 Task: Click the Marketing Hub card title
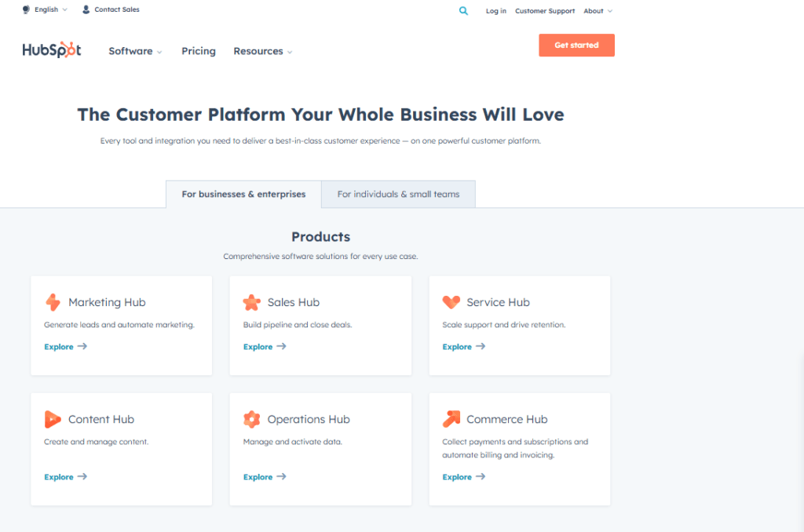point(107,302)
